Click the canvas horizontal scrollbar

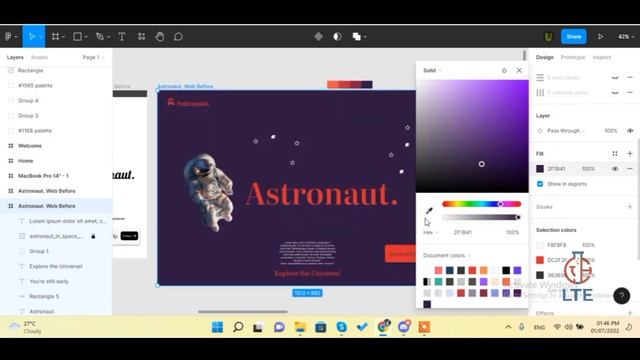pos(242,312)
